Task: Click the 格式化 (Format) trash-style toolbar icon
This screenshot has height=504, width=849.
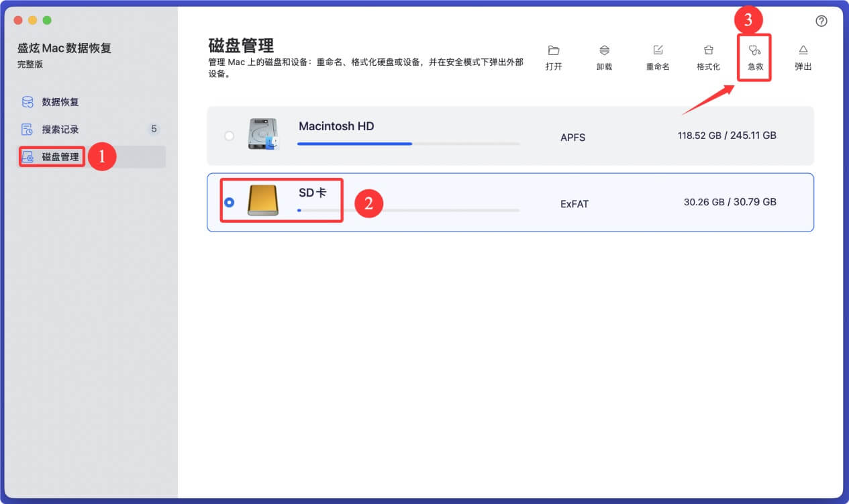Action: pos(708,50)
